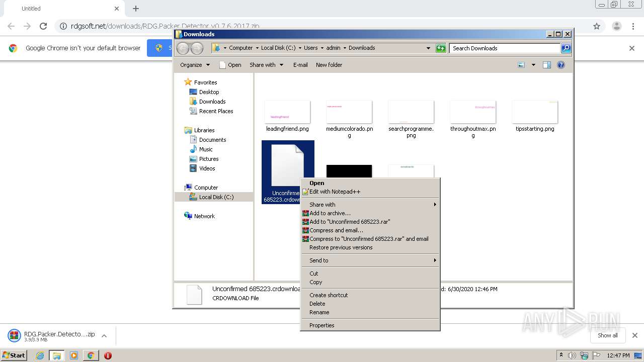
Task: Click the Explorer forward navigation arrow
Action: [197, 48]
